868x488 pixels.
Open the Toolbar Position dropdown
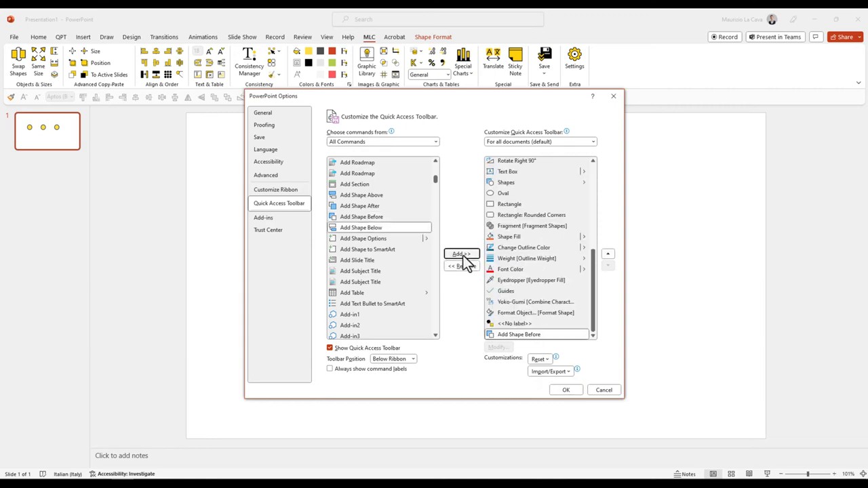[393, 359]
